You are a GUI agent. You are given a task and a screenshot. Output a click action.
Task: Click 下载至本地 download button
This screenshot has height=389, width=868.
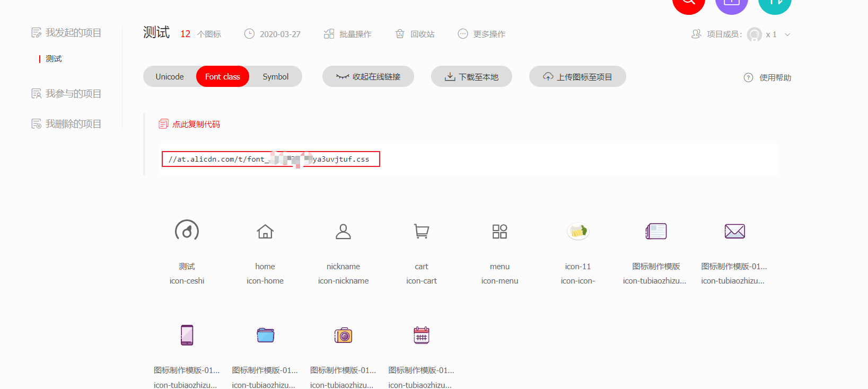pyautogui.click(x=471, y=76)
